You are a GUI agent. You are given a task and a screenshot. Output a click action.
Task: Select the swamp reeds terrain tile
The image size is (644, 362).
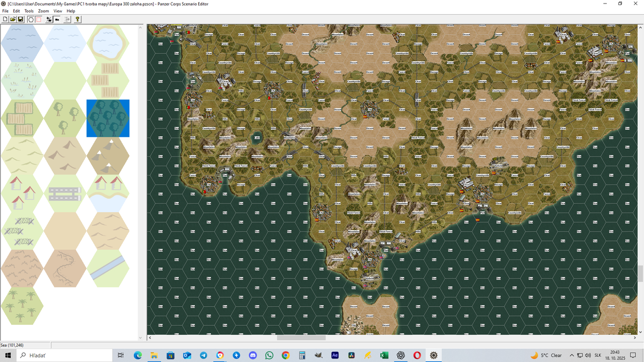pyautogui.click(x=22, y=80)
